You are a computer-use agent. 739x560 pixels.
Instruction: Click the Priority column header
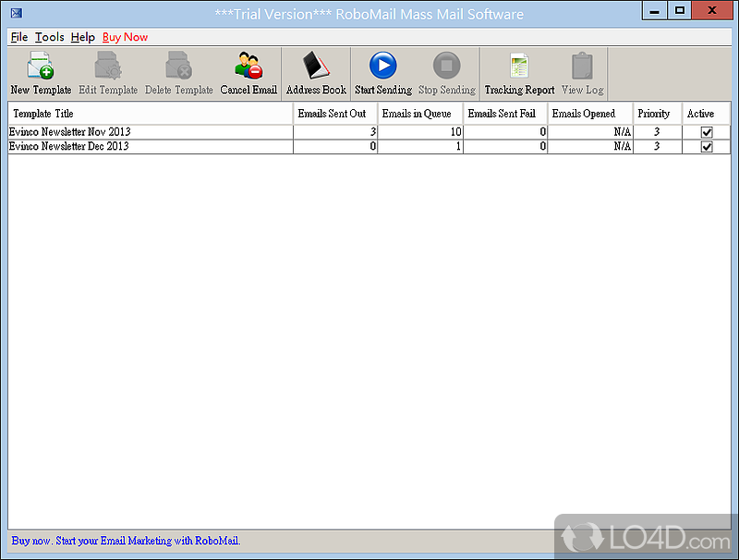click(654, 114)
